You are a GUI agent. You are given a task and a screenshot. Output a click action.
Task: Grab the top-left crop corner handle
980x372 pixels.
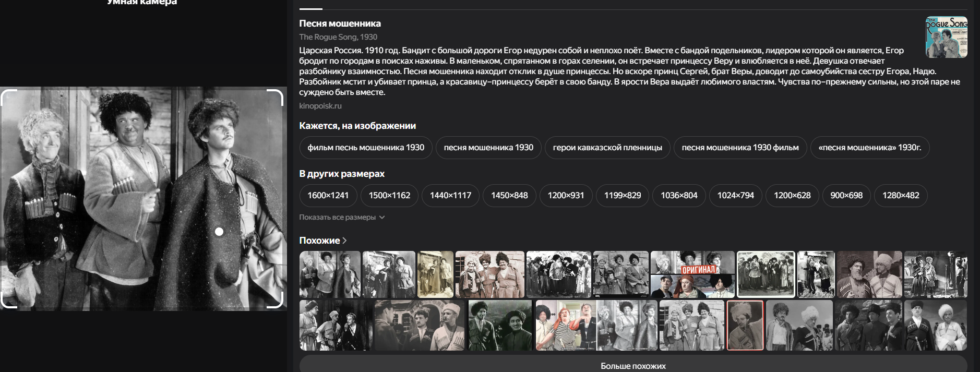point(9,98)
